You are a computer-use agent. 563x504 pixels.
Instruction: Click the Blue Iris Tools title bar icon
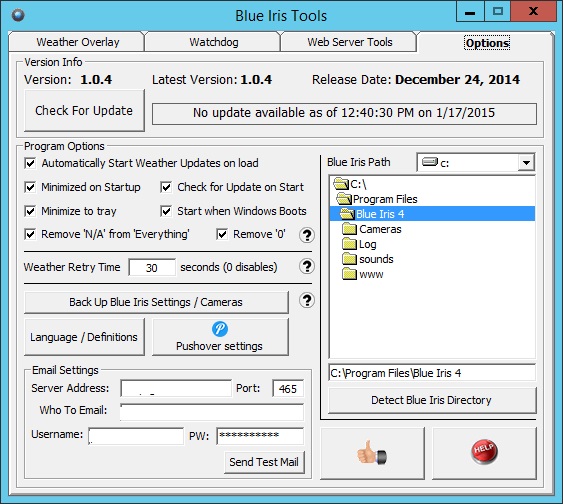pyautogui.click(x=18, y=15)
